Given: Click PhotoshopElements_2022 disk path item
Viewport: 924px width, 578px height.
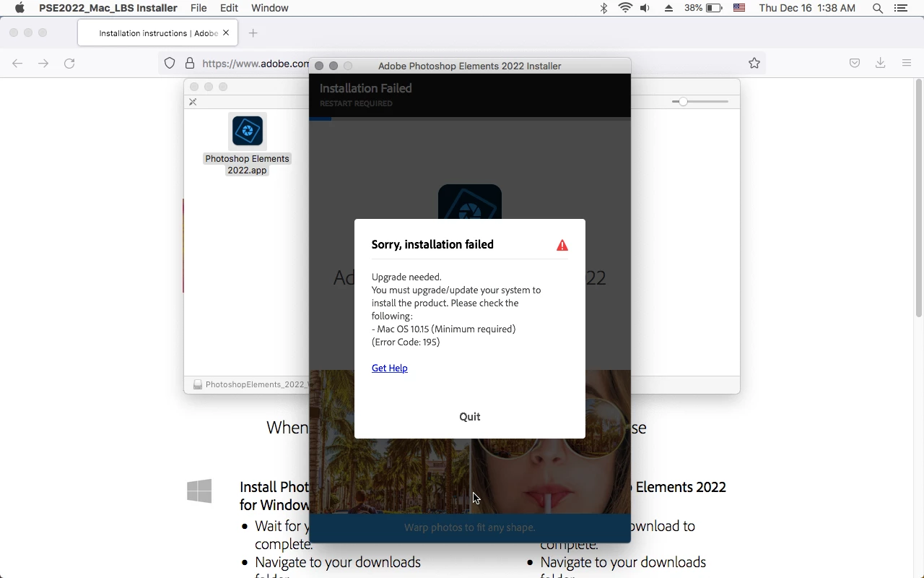Looking at the screenshot, I should [250, 384].
